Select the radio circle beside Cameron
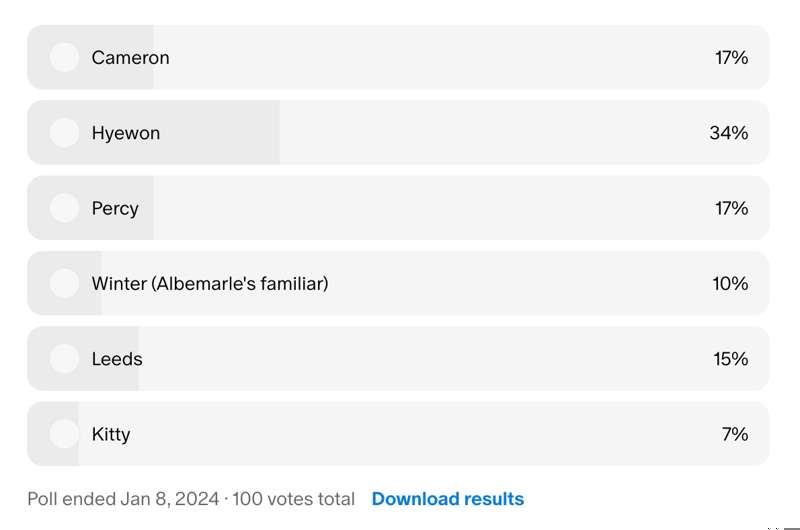 click(x=64, y=57)
